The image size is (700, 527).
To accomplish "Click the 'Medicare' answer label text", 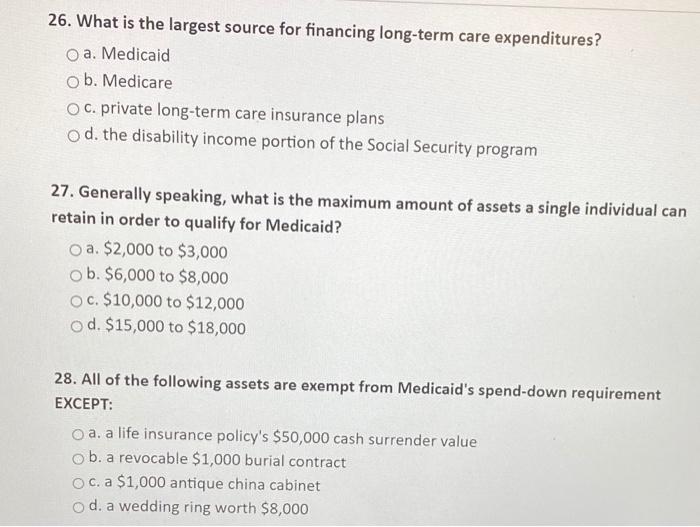I will coord(128,81).
